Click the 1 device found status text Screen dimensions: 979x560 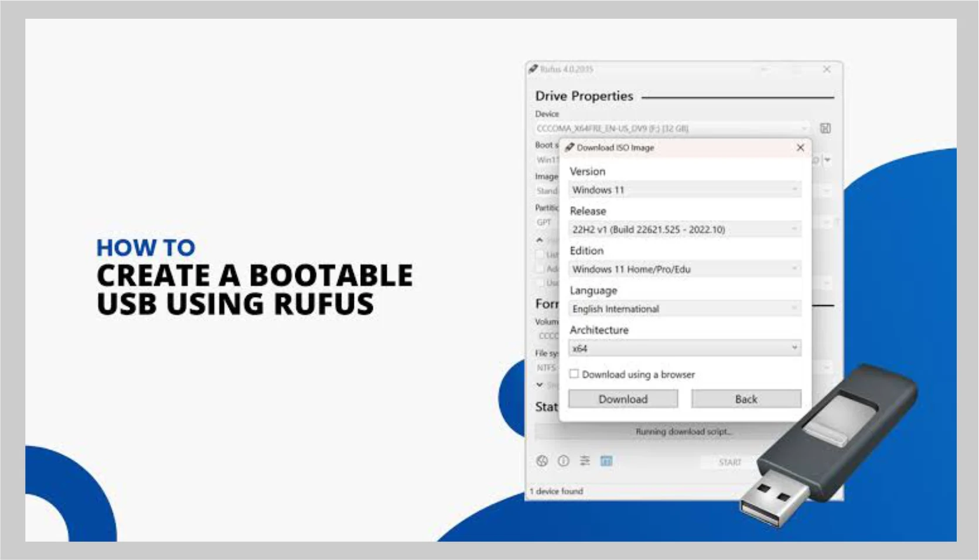556,491
